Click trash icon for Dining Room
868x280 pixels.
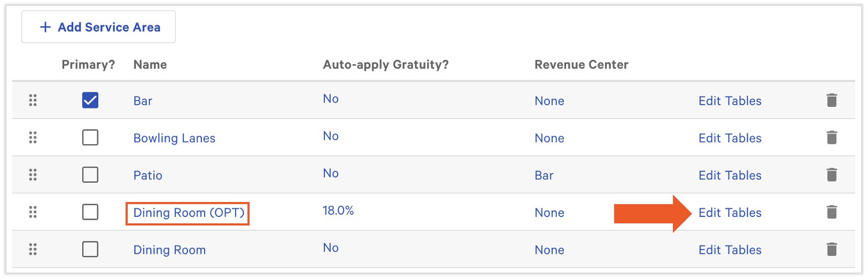831,250
